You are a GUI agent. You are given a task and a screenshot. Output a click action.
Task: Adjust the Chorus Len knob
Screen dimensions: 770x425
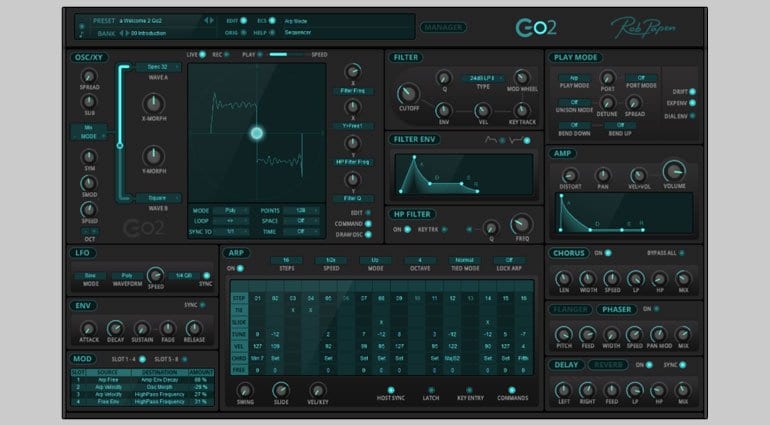(x=563, y=279)
